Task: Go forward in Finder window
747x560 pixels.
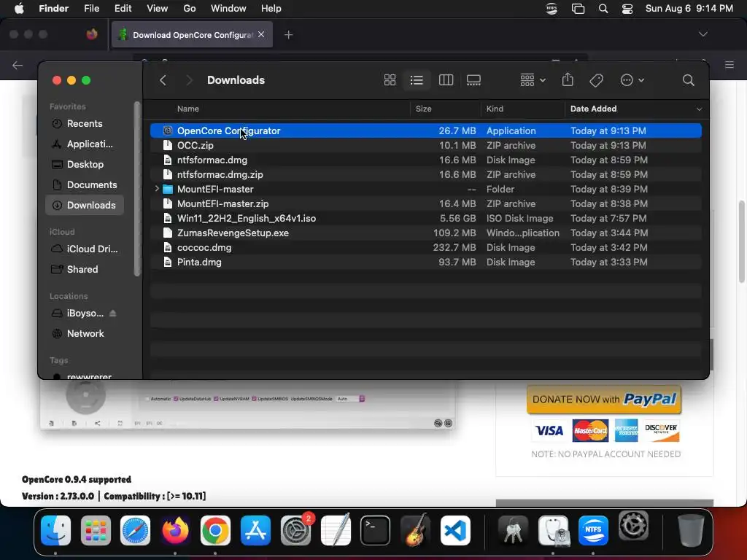Action: (189, 80)
